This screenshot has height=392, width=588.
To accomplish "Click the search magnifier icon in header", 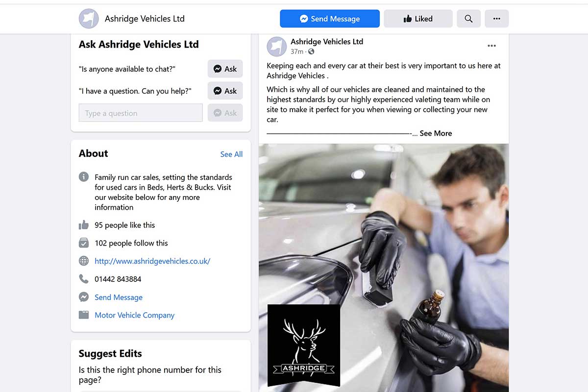I will 468,19.
